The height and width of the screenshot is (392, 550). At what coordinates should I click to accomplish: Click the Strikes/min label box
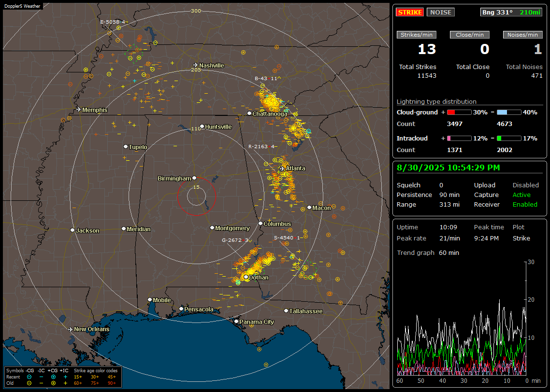click(x=416, y=35)
